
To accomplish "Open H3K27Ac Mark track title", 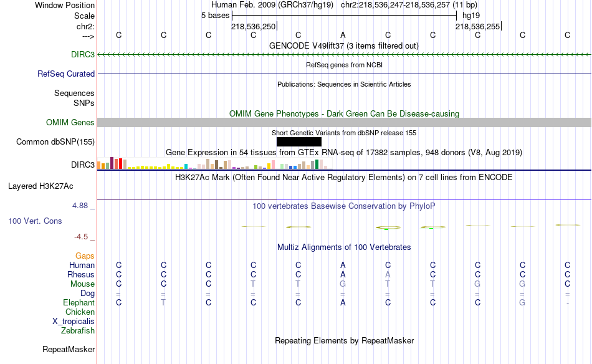I will [x=344, y=178].
